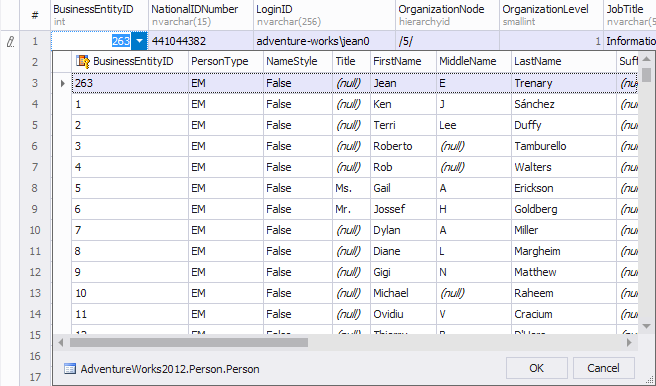Viewport: 656px width, 386px height.
Task: Click row number 16 in the grid
Action: [x=35, y=356]
